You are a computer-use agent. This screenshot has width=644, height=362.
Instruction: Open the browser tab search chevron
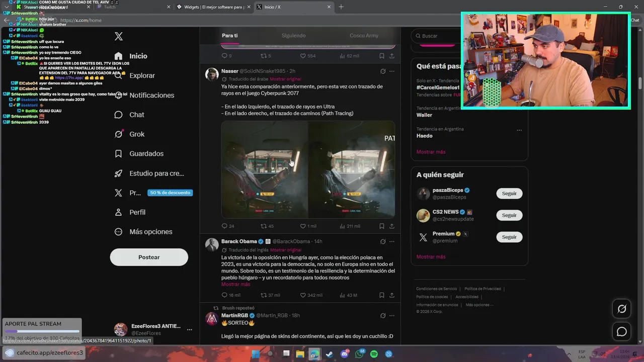(x=7, y=7)
